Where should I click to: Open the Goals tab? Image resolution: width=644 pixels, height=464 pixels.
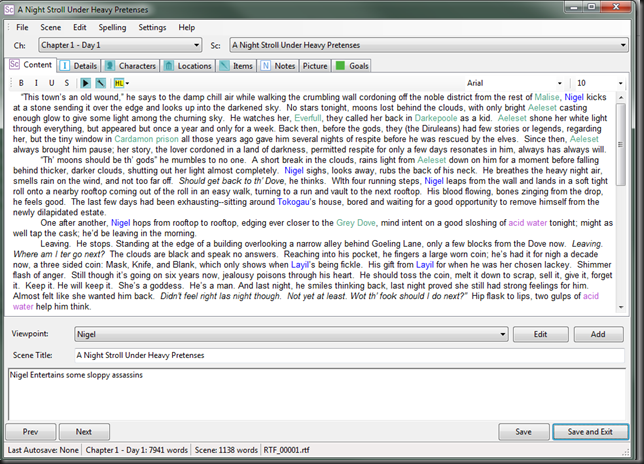[352, 66]
